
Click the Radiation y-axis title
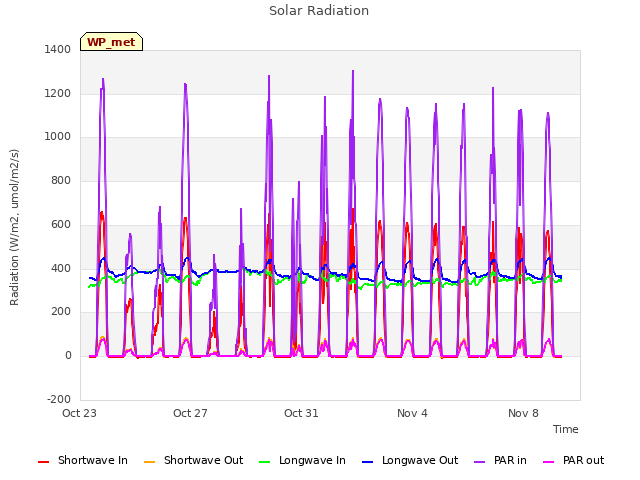14,227
